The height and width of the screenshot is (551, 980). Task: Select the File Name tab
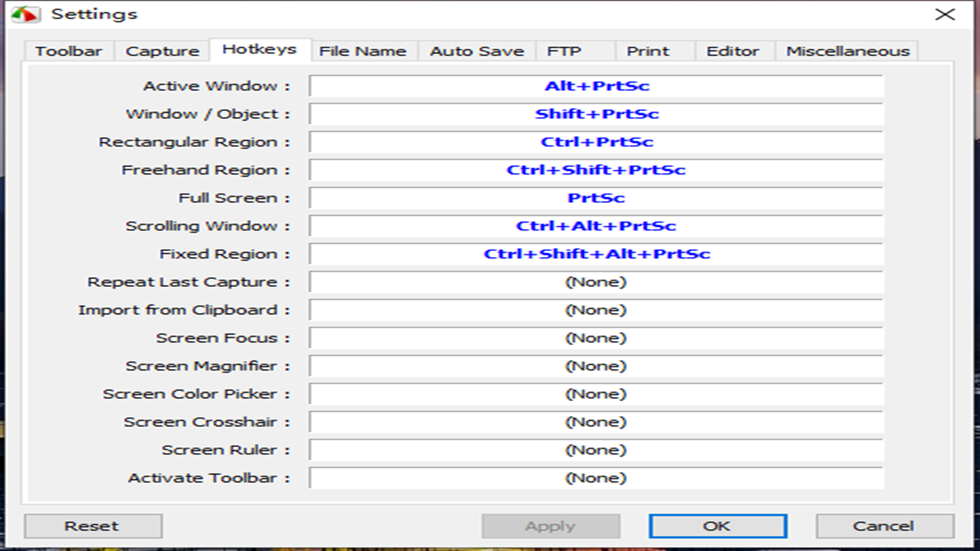pyautogui.click(x=363, y=51)
